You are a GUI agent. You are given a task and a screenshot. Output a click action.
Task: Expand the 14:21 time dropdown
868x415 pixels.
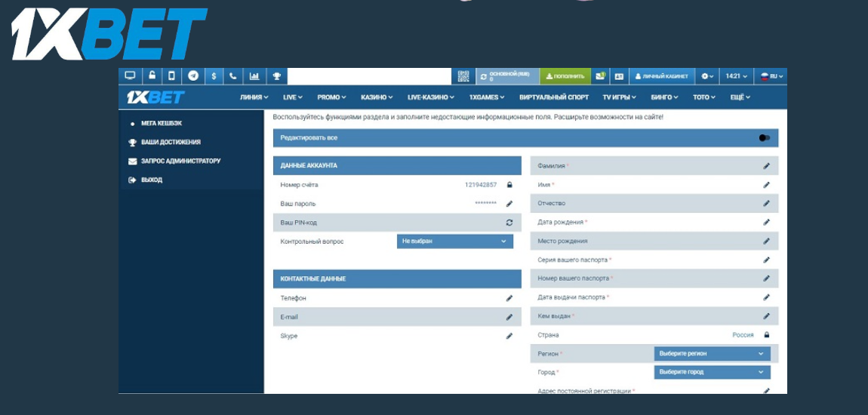pyautogui.click(x=737, y=75)
